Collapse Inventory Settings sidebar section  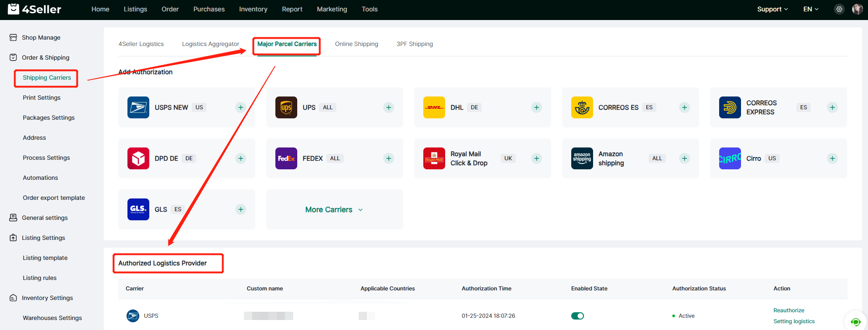pos(47,298)
